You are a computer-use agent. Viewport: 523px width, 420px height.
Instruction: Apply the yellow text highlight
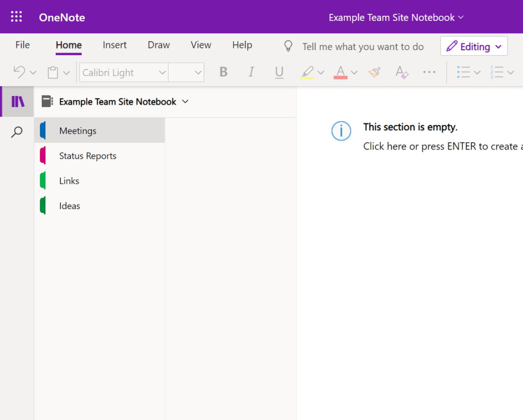[307, 72]
